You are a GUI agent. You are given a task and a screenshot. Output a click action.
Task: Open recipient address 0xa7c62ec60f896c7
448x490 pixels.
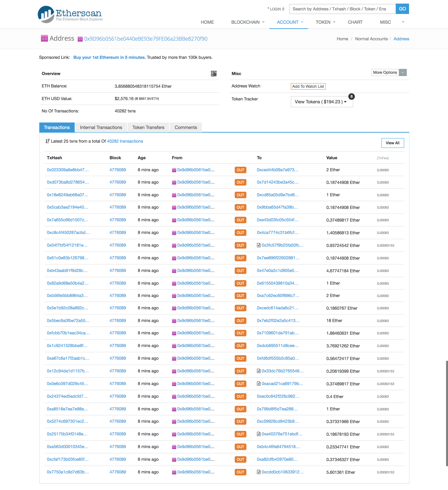[278, 295]
